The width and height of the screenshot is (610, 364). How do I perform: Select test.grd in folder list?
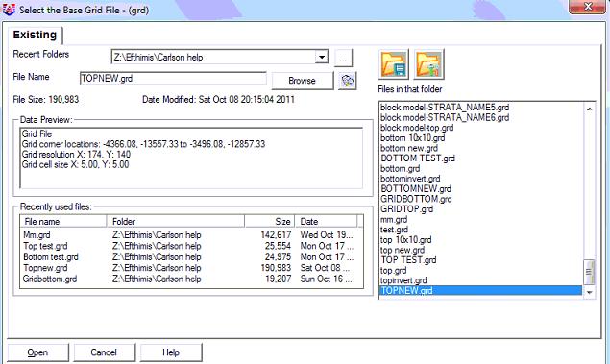[x=394, y=230]
